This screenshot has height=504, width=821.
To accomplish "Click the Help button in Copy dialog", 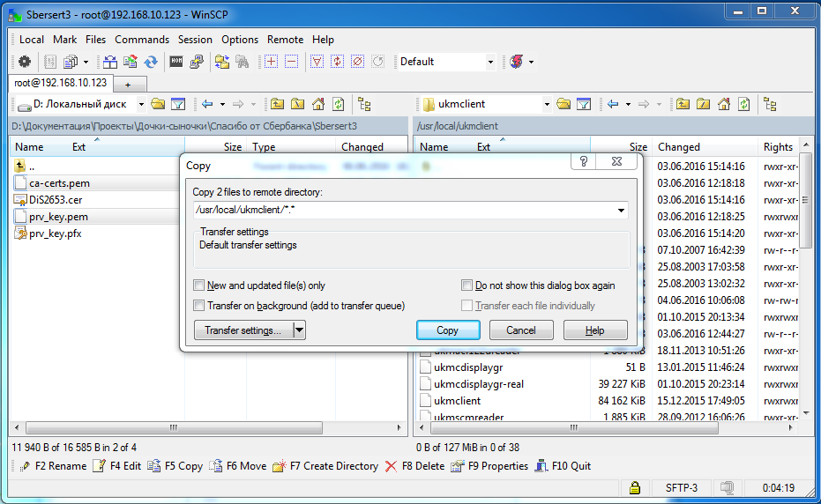I will coord(595,330).
